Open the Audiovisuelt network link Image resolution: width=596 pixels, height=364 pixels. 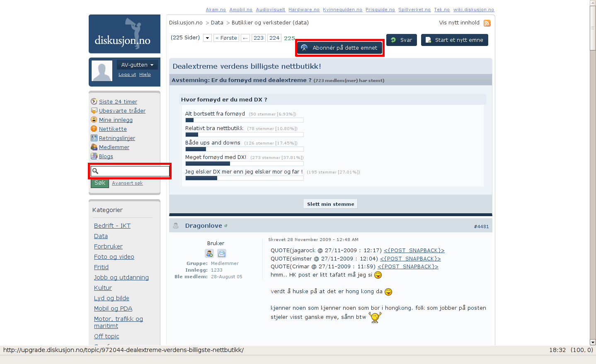[271, 10]
